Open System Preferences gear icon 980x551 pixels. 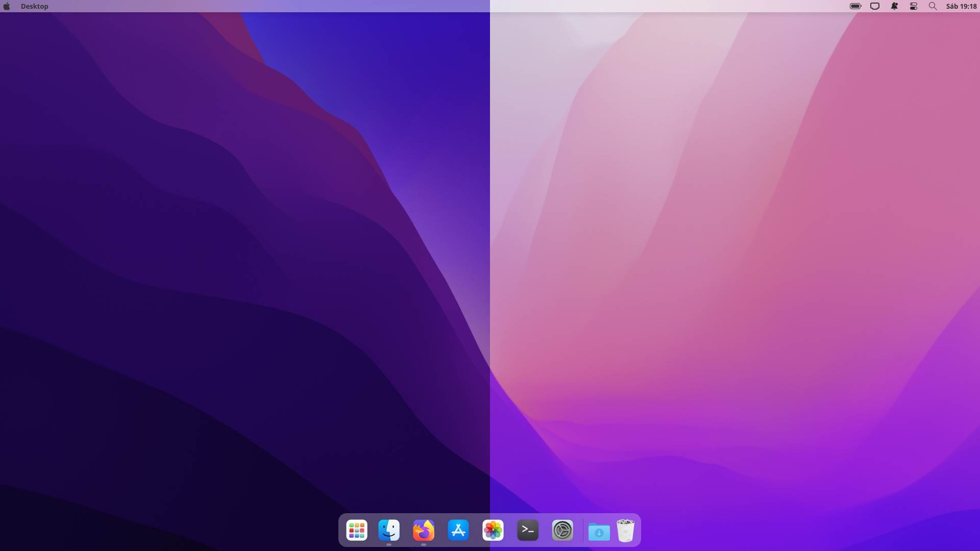point(562,530)
